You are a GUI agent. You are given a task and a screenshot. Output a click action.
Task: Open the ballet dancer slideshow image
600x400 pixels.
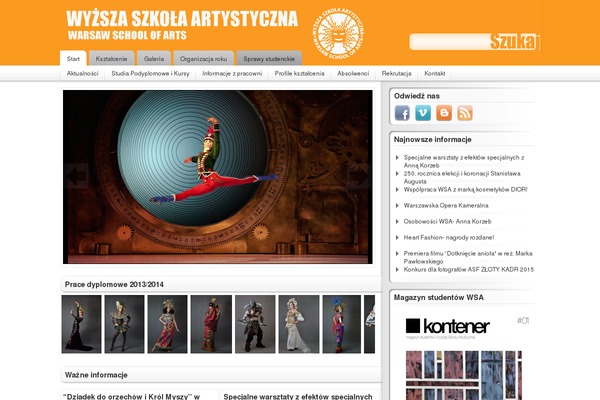click(218, 177)
